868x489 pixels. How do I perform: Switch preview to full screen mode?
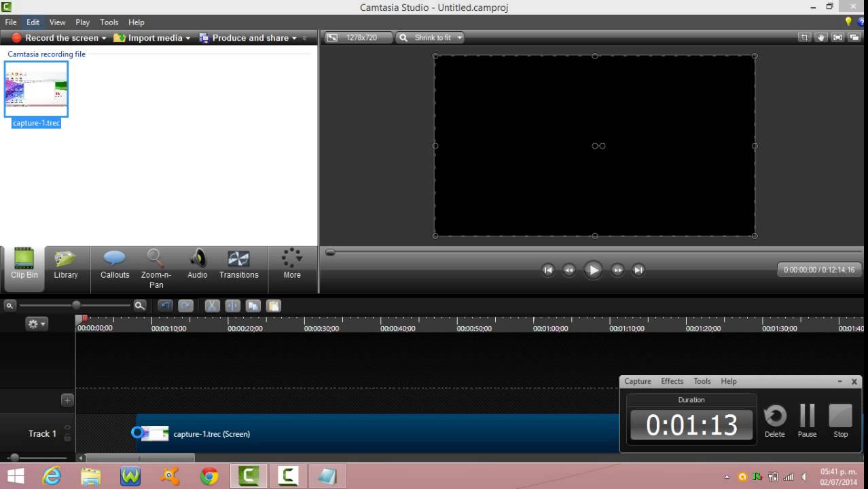(837, 38)
